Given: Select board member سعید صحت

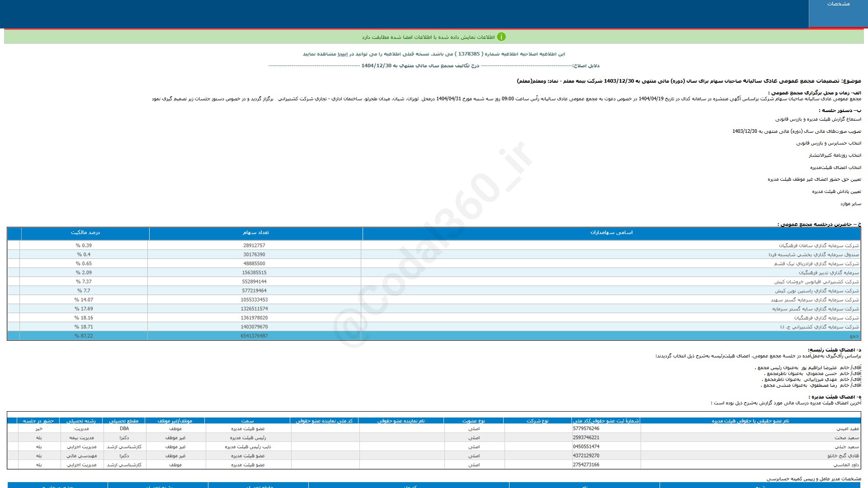Looking at the screenshot, I should (847, 438).
